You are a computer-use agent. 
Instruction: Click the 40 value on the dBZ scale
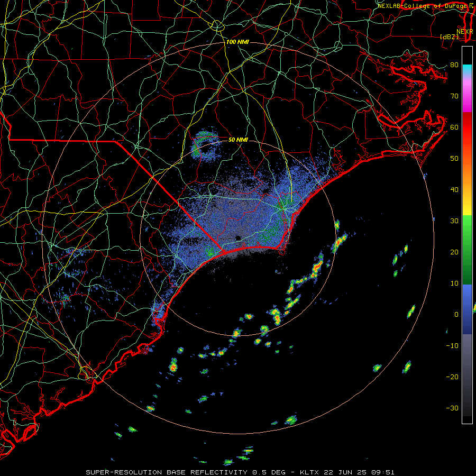(x=454, y=190)
